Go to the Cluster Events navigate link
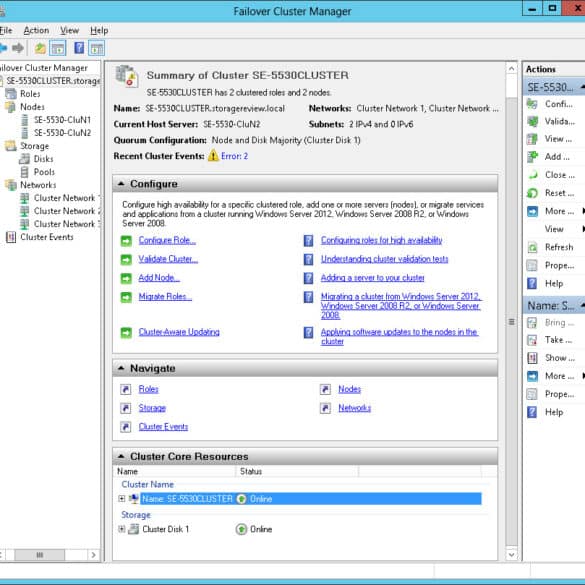Screen dimensions: 585x585 click(163, 427)
